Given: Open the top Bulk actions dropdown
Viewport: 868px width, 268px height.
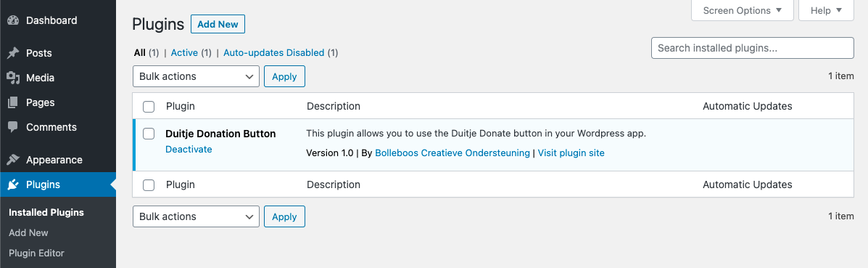Looking at the screenshot, I should coord(196,76).
